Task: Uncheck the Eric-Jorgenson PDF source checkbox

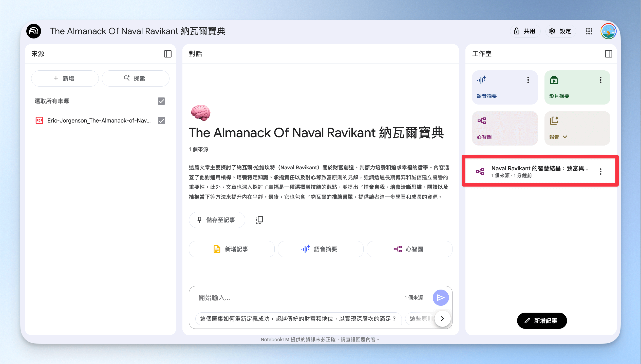Action: (161, 120)
